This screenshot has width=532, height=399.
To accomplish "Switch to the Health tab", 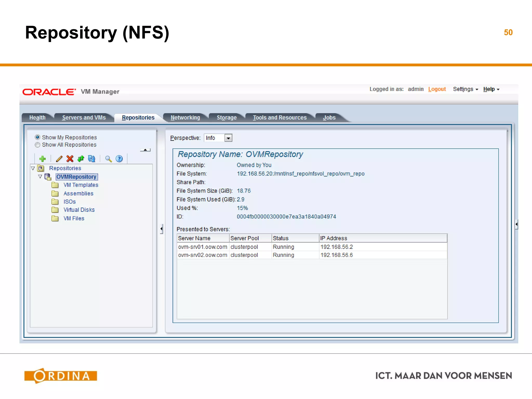I will (37, 118).
